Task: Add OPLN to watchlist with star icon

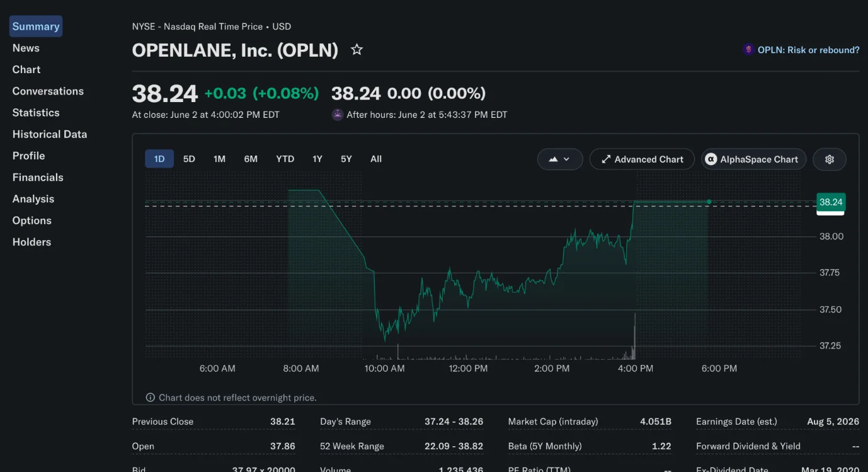Action: point(357,49)
